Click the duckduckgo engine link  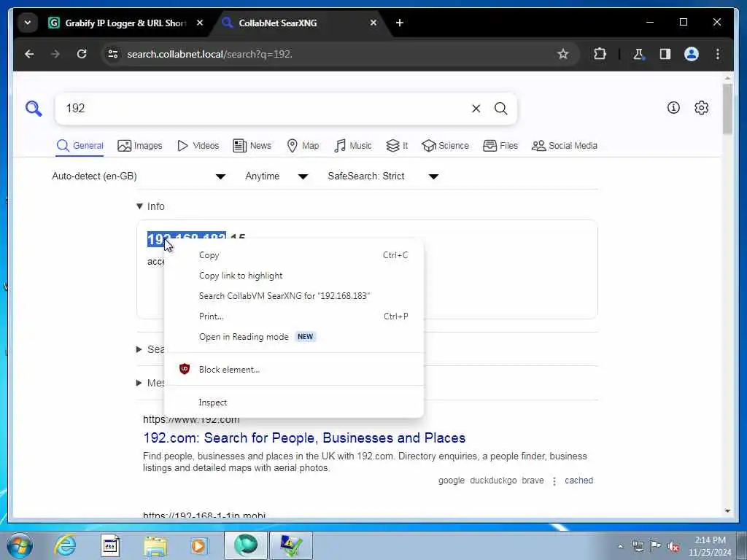[493, 481]
